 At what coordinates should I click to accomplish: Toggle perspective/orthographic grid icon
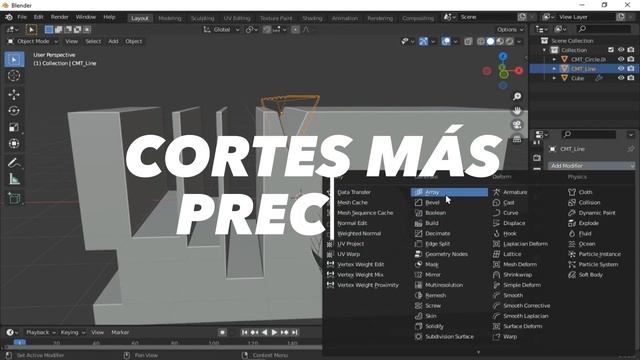517,139
